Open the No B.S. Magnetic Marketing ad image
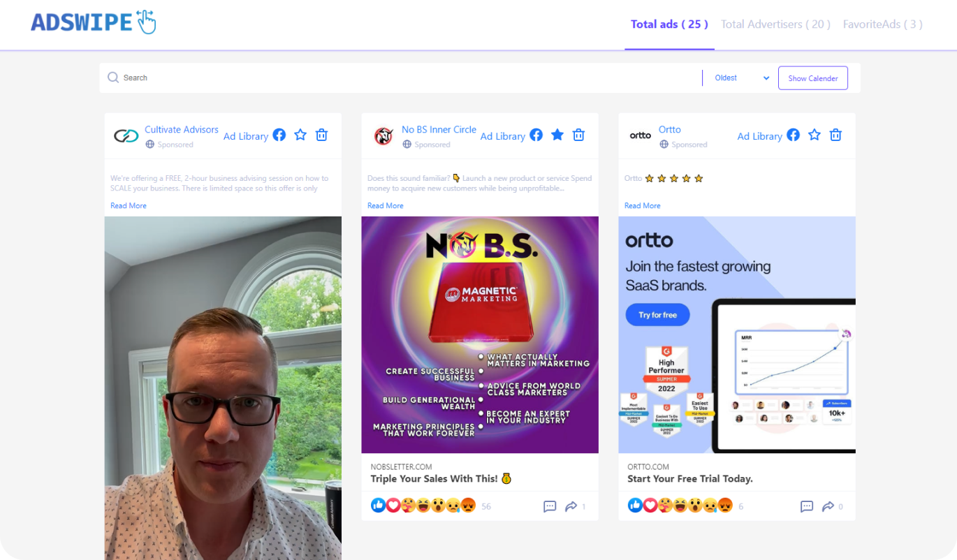Image resolution: width=957 pixels, height=560 pixels. click(x=480, y=334)
